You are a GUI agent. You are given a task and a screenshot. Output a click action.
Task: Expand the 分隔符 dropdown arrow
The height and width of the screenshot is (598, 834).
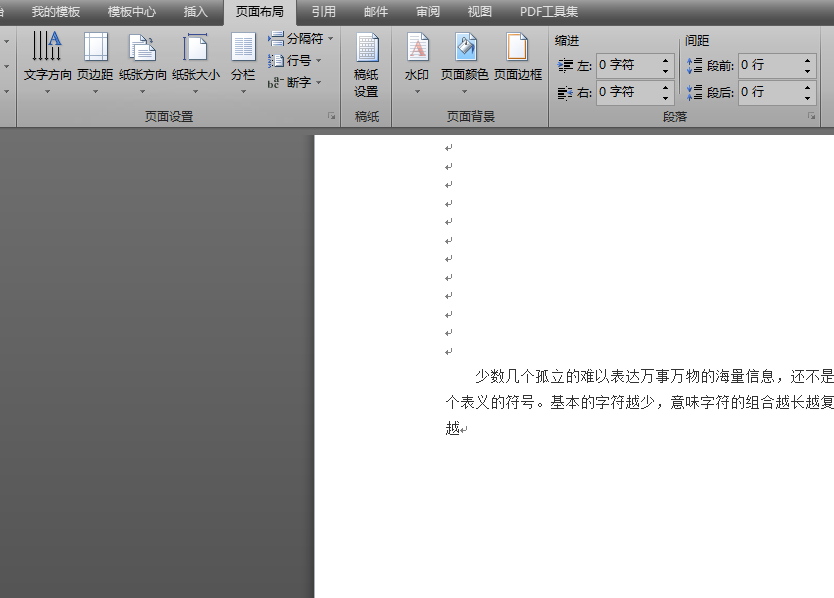click(330, 39)
